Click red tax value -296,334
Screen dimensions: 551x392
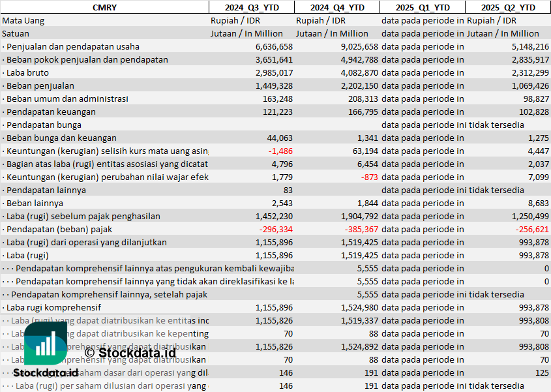pos(276,229)
